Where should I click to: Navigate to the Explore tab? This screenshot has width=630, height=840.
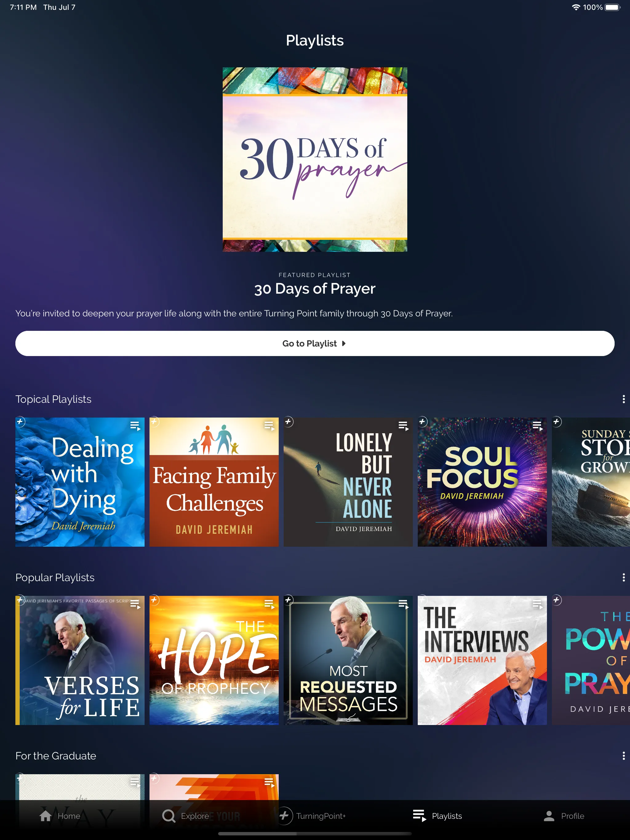[188, 817]
